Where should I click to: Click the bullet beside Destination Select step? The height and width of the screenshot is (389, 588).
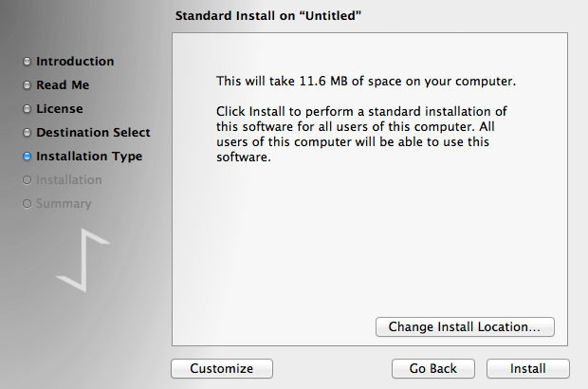pos(28,133)
